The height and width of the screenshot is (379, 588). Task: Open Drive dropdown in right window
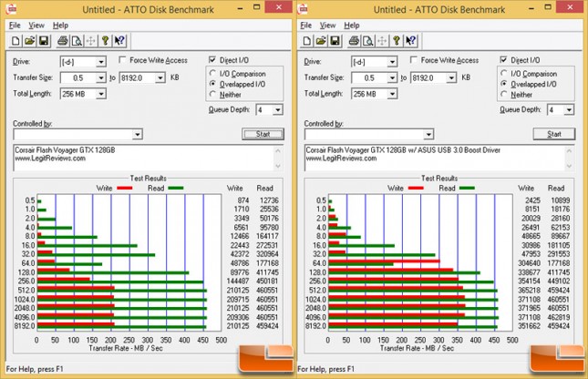click(x=392, y=62)
